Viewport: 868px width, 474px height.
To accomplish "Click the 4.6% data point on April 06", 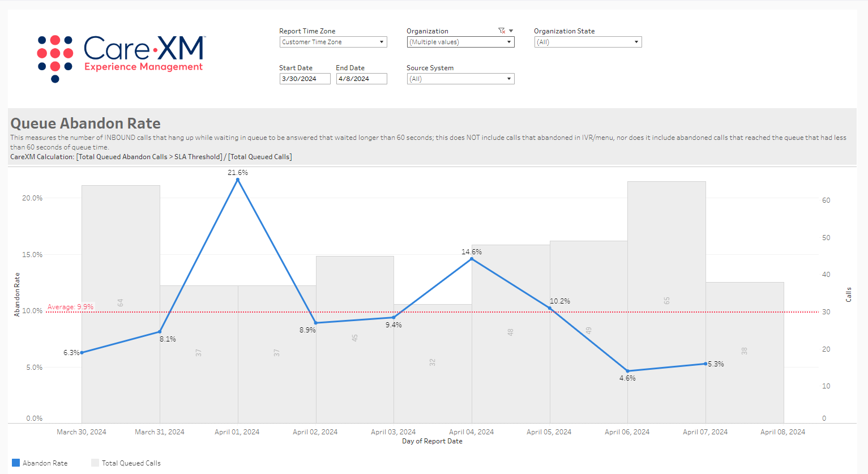I will tap(627, 371).
